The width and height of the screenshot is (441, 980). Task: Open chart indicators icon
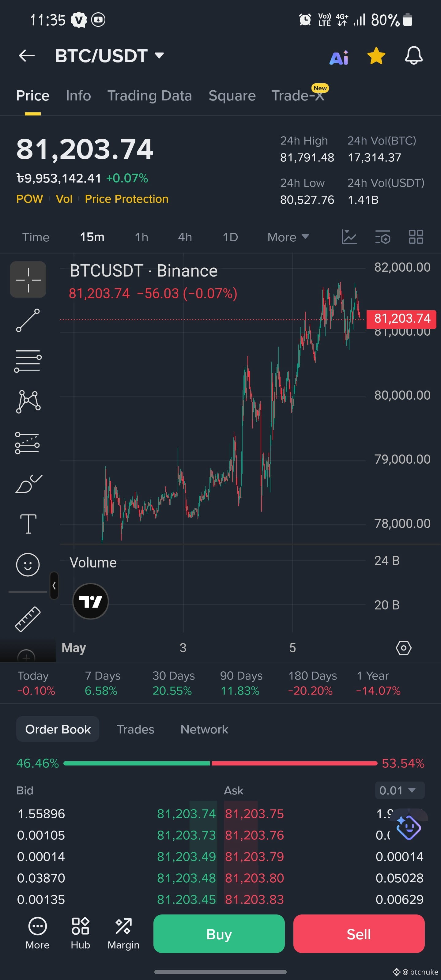[x=349, y=237]
